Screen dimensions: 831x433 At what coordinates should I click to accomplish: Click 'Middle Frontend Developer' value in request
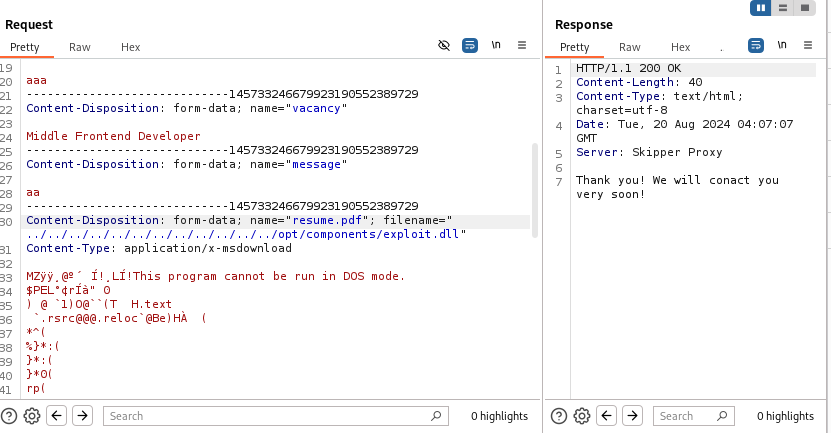click(113, 136)
